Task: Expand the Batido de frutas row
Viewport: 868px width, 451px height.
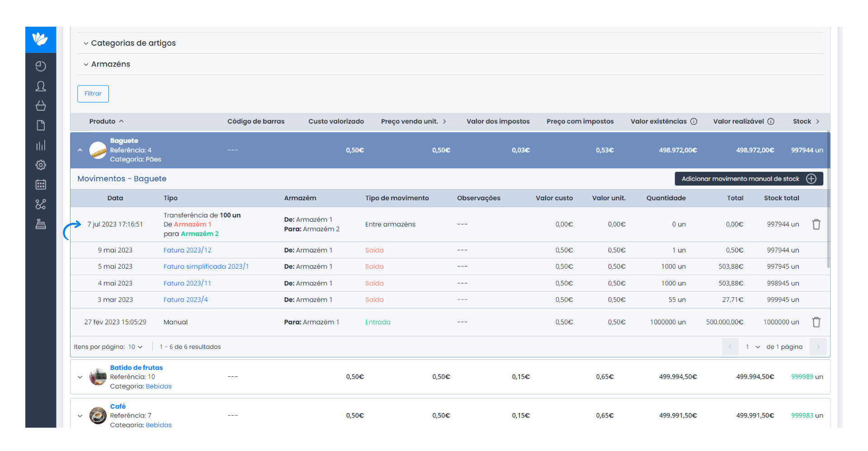Action: (80, 377)
